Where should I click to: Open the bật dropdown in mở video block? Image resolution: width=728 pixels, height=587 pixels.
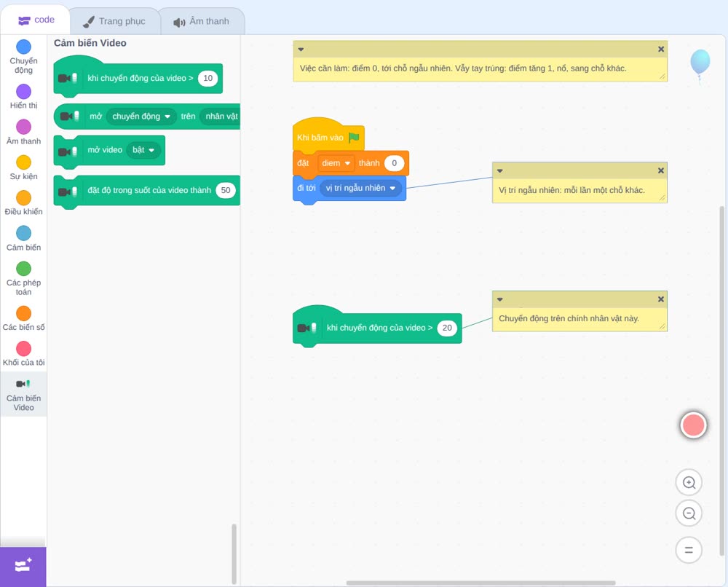coord(143,150)
